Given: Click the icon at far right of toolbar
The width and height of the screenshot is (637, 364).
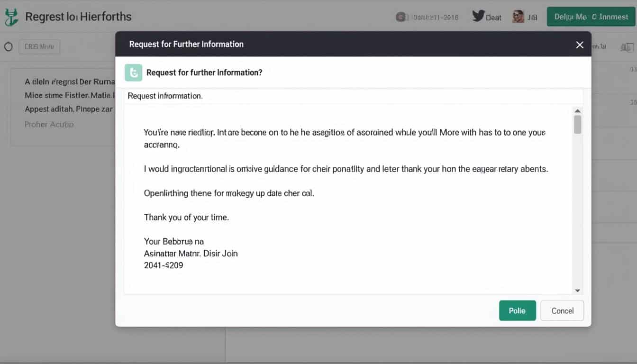Looking at the screenshot, I should click(x=627, y=47).
